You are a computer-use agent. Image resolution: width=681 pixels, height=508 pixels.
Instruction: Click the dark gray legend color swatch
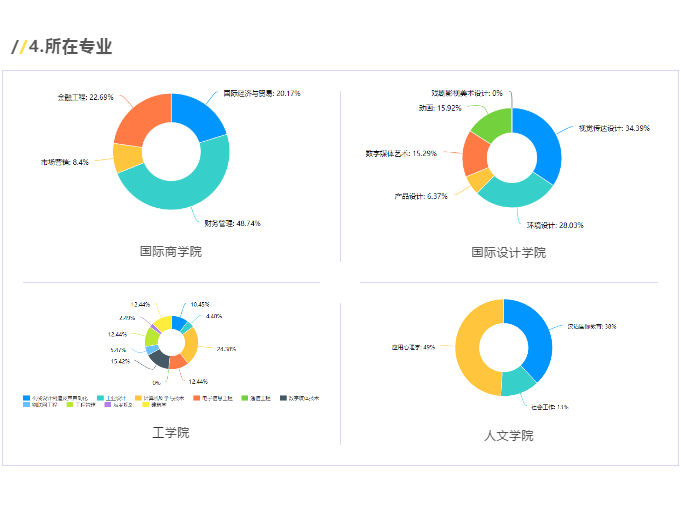[x=283, y=397]
